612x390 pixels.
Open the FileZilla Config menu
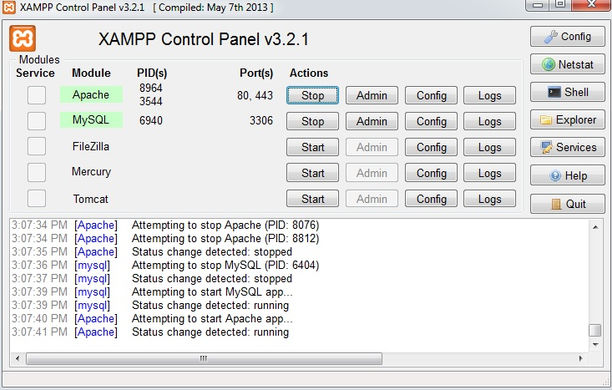click(x=431, y=147)
